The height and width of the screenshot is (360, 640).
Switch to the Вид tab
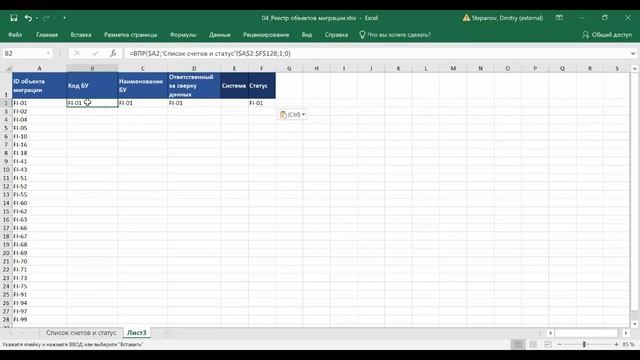point(307,35)
